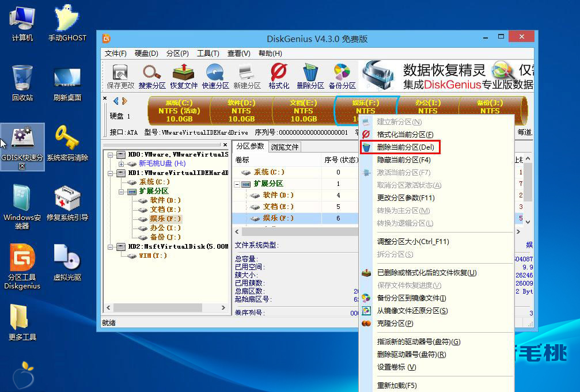Select WIM (Y:) in the disk tree
580x392 pixels.
(x=153, y=256)
